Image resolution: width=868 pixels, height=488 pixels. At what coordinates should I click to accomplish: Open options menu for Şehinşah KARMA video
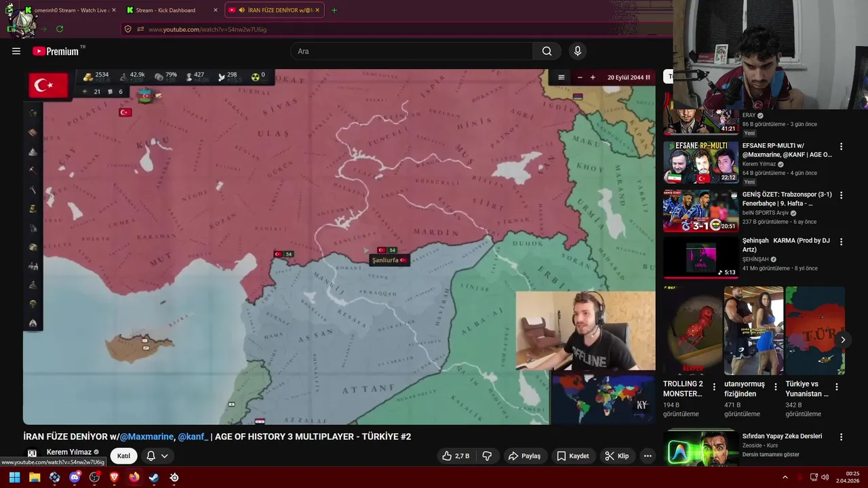[x=841, y=242]
